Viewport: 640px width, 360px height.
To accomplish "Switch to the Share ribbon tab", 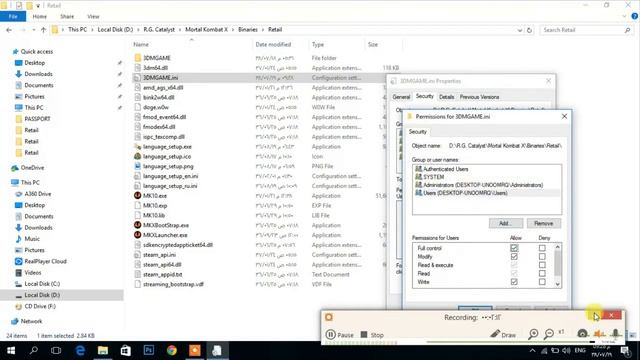I will [x=67, y=16].
